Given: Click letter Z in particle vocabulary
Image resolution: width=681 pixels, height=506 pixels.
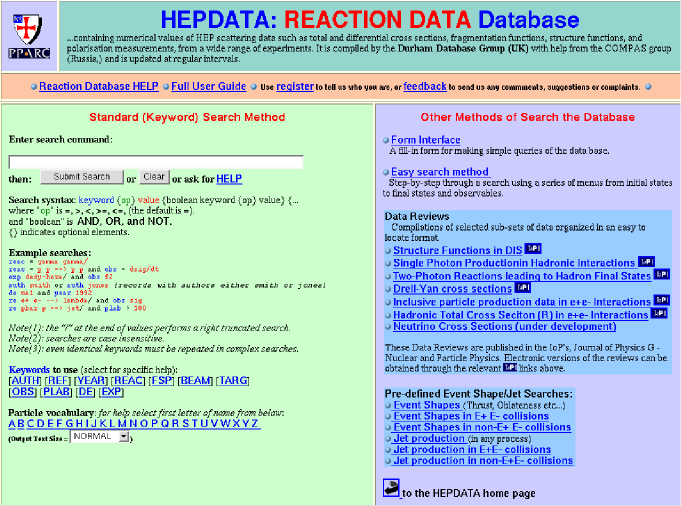Looking at the screenshot, I should click(255, 423).
